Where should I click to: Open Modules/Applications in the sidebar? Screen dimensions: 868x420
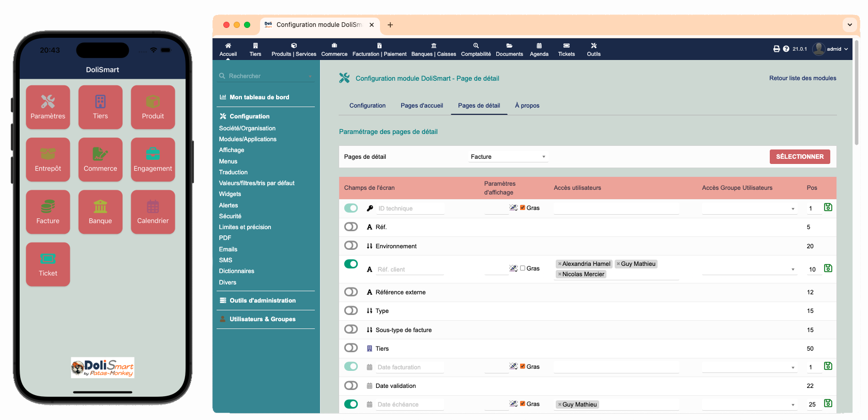click(248, 139)
